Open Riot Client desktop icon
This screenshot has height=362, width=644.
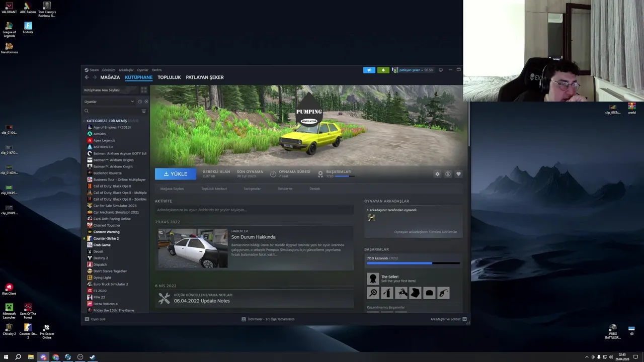(9, 289)
